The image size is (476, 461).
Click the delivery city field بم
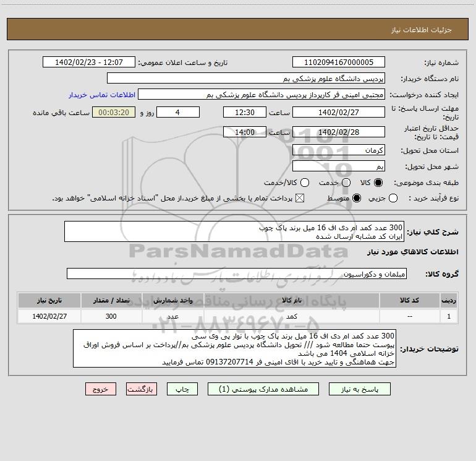(339, 166)
